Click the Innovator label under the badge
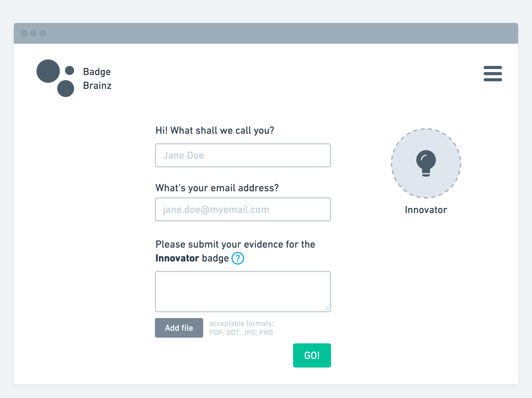The height and width of the screenshot is (398, 532). tap(426, 210)
